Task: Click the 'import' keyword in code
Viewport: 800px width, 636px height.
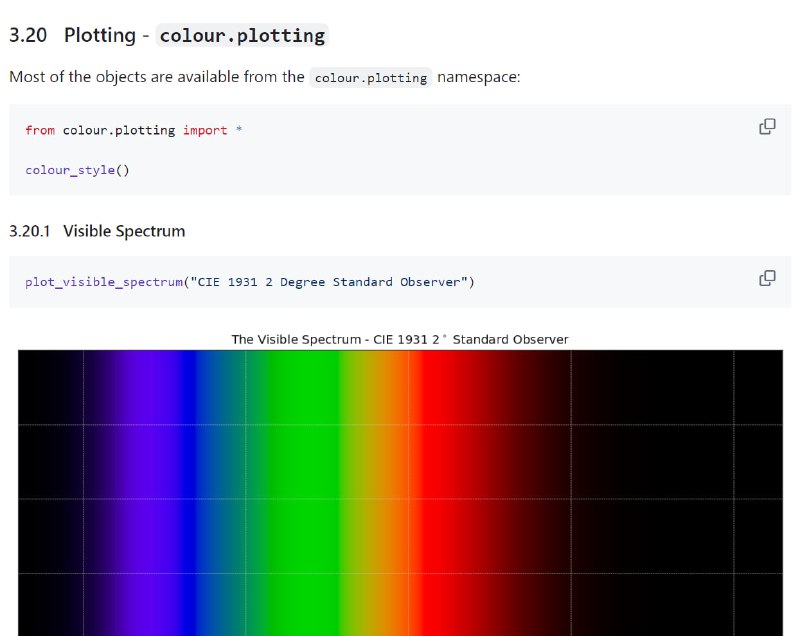Action: (205, 130)
